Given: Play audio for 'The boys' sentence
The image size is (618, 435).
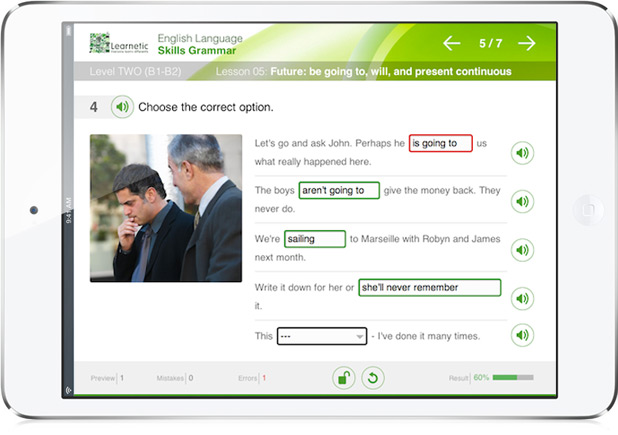Looking at the screenshot, I should (x=522, y=201).
